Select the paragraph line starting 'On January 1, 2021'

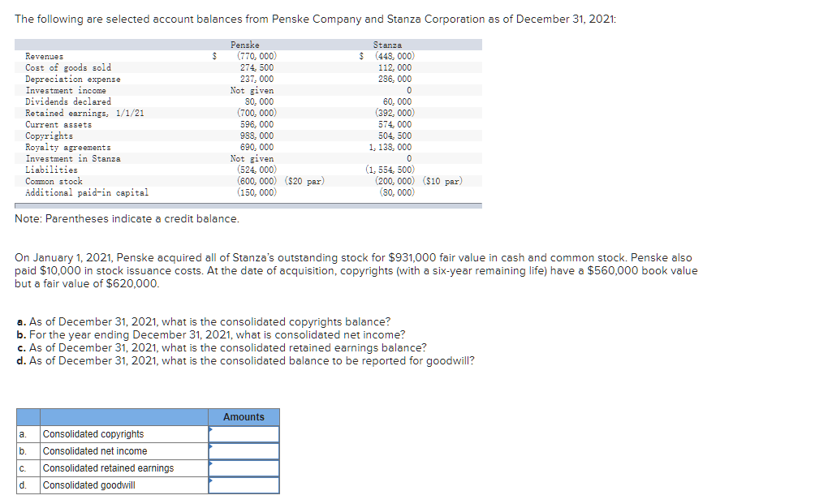pos(353,258)
